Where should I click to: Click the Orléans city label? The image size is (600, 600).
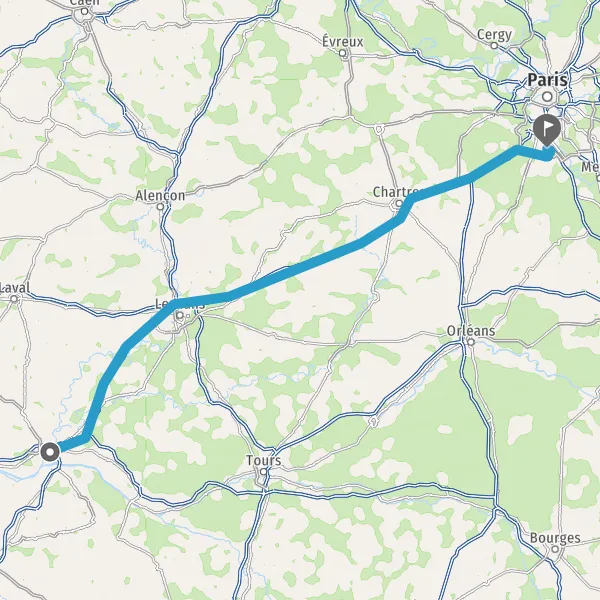click(x=471, y=330)
